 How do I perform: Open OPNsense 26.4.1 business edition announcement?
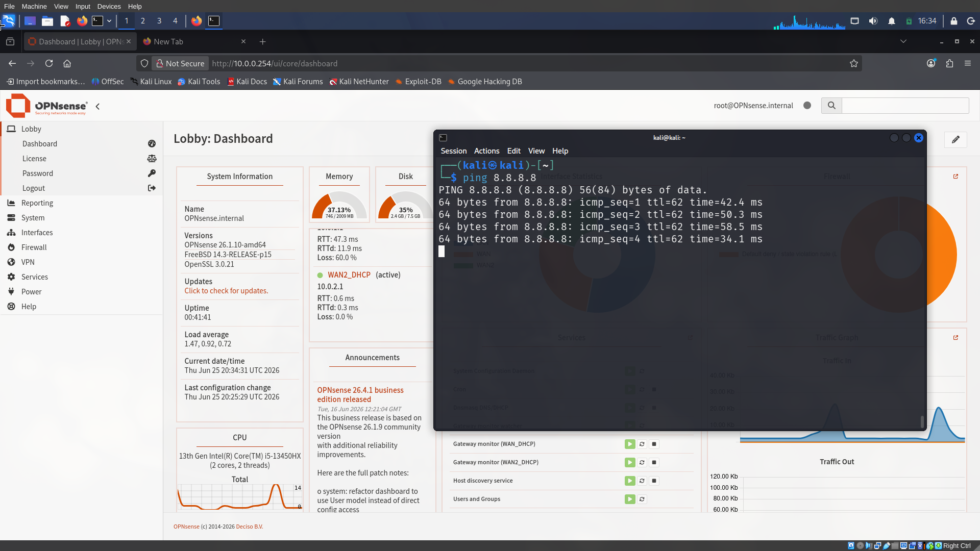point(360,395)
